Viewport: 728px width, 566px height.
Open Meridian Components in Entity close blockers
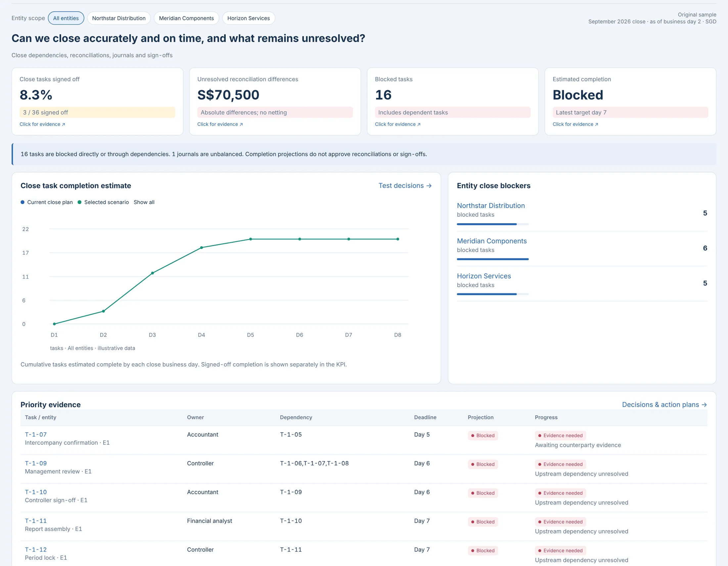coord(492,241)
